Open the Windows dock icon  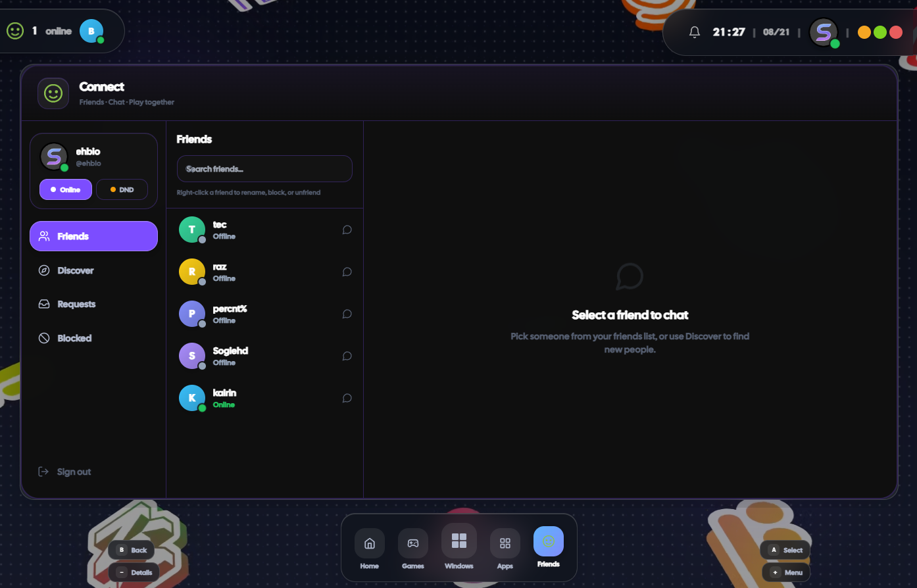pos(459,541)
